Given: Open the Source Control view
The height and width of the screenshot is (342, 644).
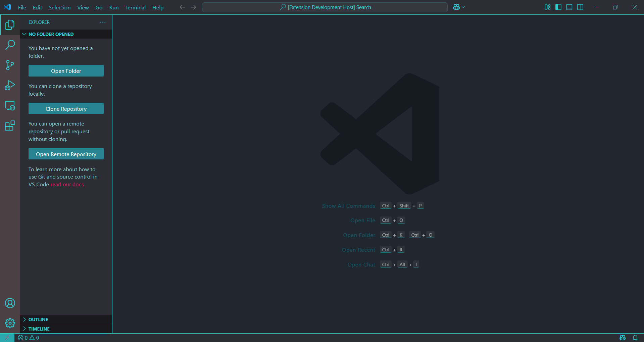Looking at the screenshot, I should pos(10,65).
